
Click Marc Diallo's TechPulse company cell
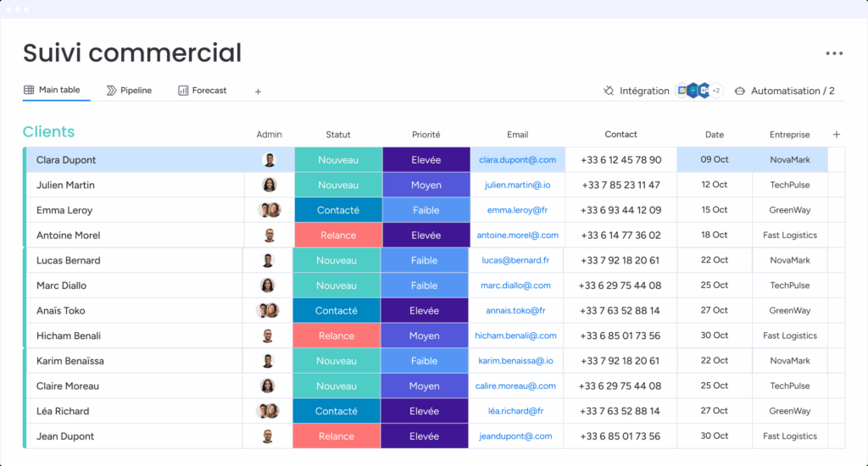[790, 286]
